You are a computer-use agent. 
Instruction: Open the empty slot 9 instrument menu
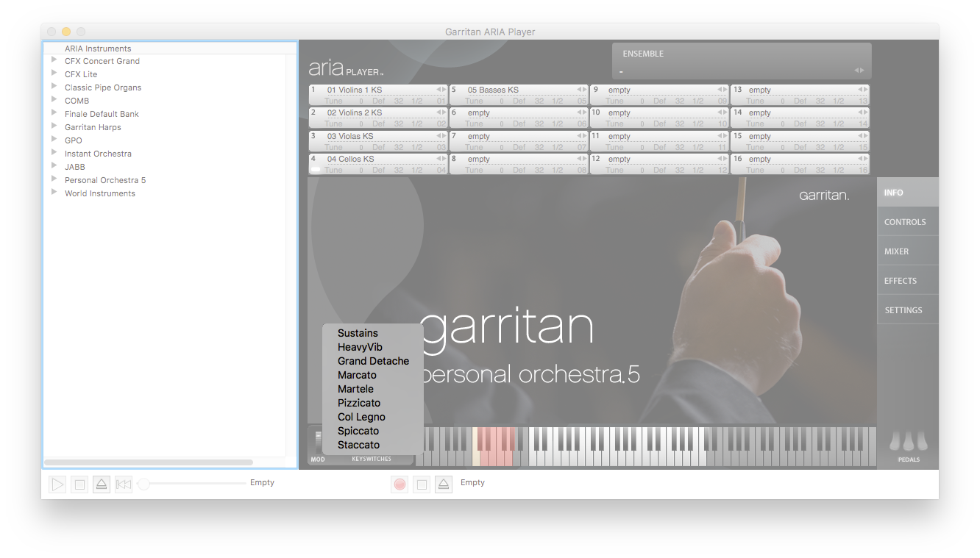(x=619, y=90)
